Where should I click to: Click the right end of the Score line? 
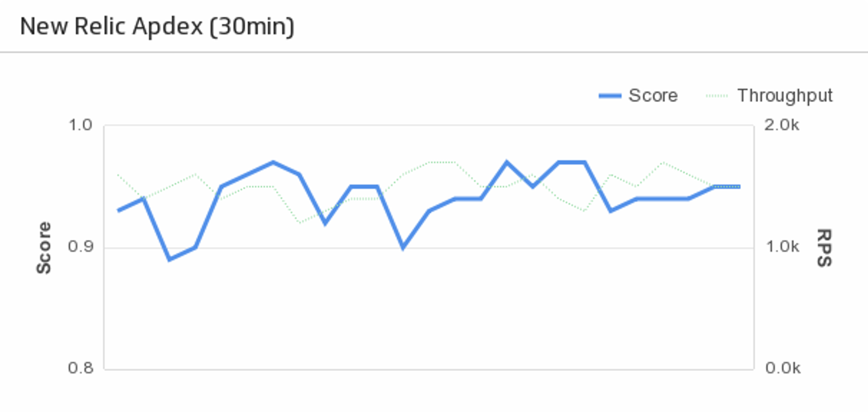point(740,187)
